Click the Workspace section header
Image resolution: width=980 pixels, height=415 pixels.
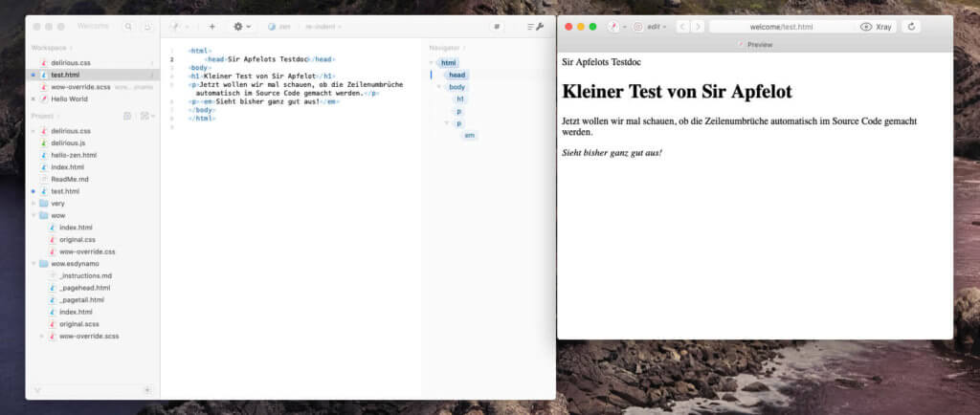[x=52, y=48]
